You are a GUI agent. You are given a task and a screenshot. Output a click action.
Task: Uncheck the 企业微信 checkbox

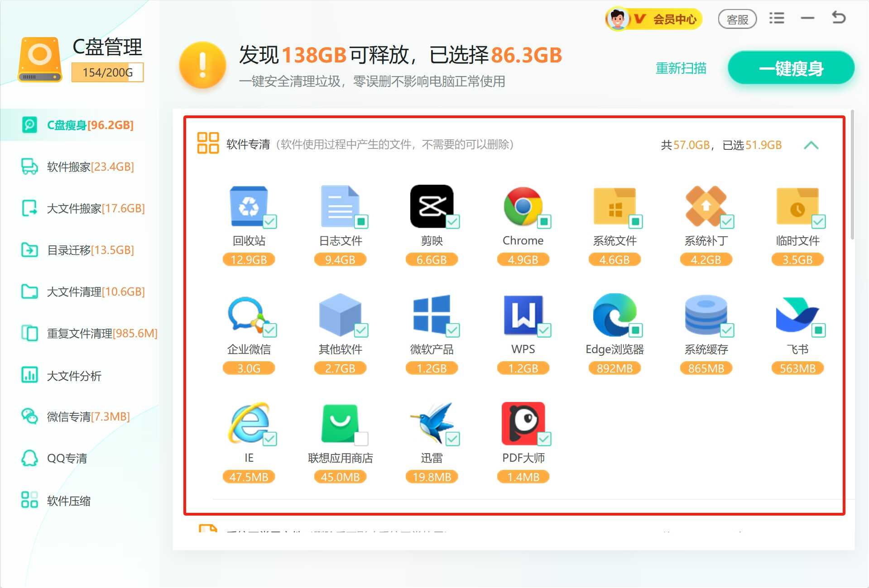click(270, 330)
